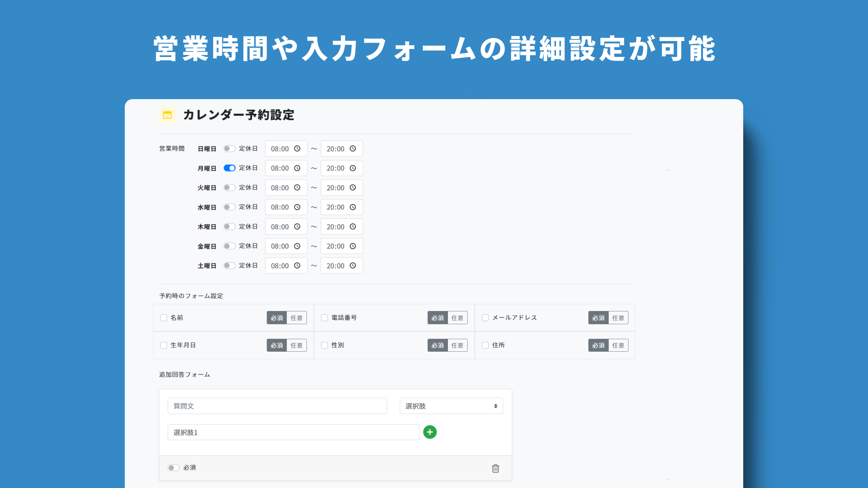Select 任意 for 電話番号 field

[x=457, y=318]
